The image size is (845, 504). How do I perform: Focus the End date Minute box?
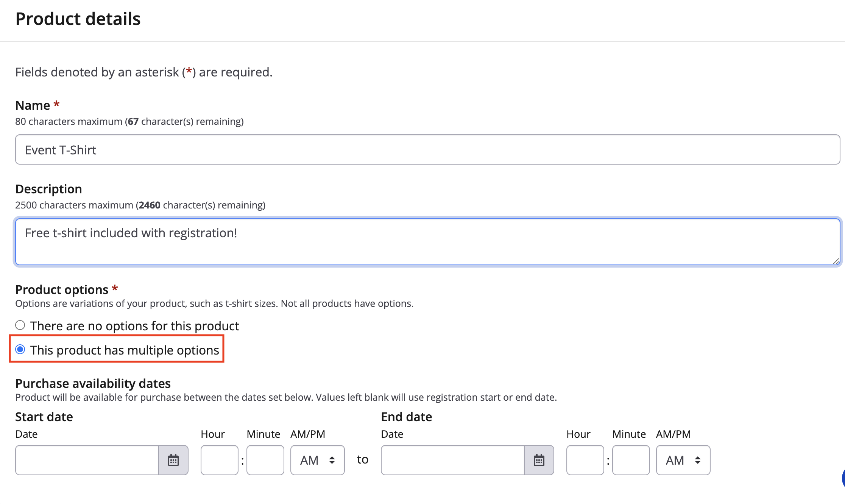[631, 460]
